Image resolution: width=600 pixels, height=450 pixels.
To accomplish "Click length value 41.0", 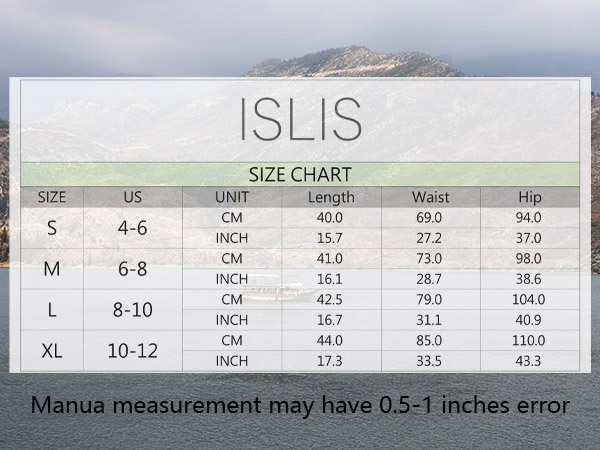I will click(x=329, y=259).
